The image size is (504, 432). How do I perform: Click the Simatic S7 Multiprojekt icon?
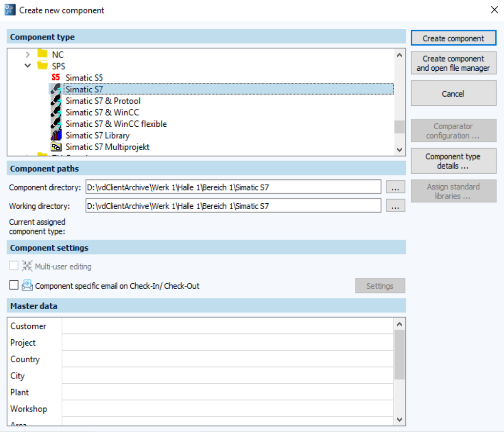56,147
